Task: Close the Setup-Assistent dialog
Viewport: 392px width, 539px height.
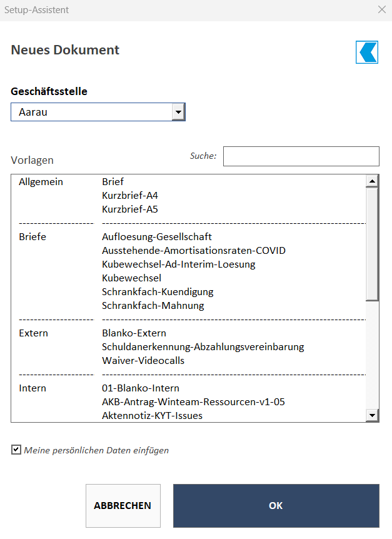Action: click(382, 9)
